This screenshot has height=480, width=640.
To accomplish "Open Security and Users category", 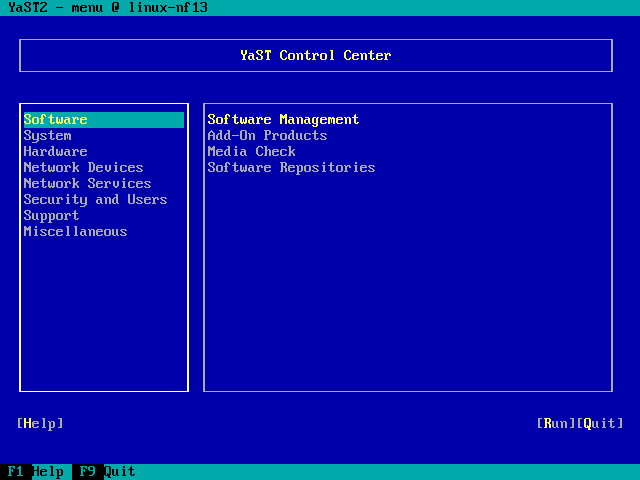I will pos(96,200).
